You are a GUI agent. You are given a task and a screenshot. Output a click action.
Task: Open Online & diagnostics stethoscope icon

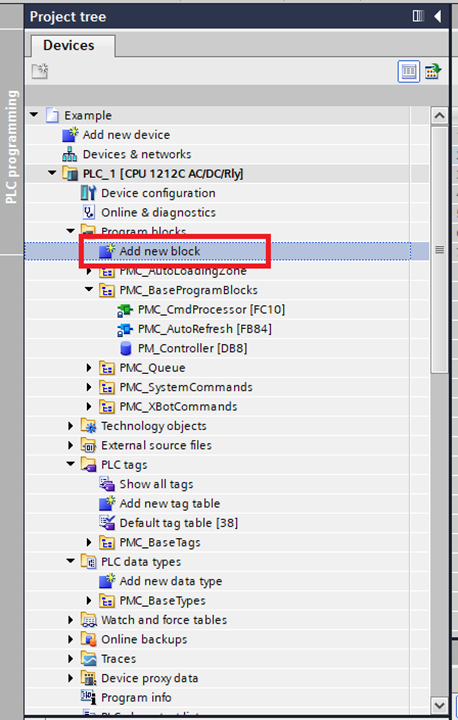pyautogui.click(x=88, y=212)
